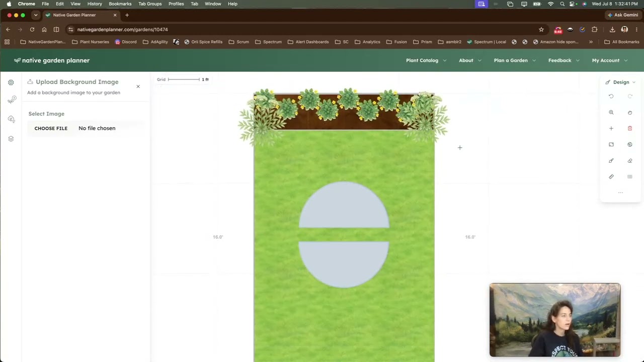
Task: Open garden settings gear in sidebar
Action: [x=11, y=82]
